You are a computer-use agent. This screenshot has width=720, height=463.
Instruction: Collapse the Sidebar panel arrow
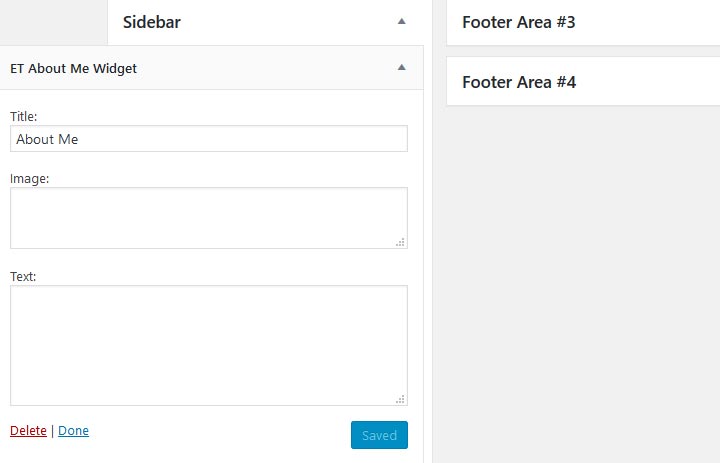click(402, 21)
